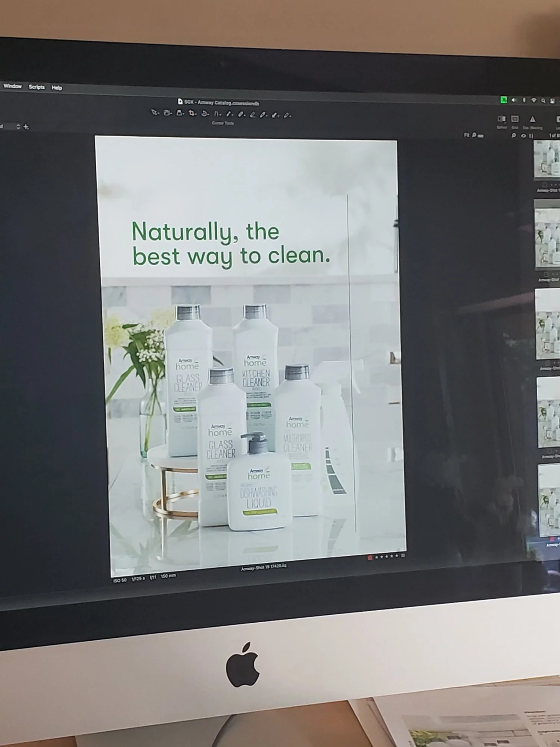
Task: Click the user switching menu bar icon
Action: pyautogui.click(x=553, y=101)
